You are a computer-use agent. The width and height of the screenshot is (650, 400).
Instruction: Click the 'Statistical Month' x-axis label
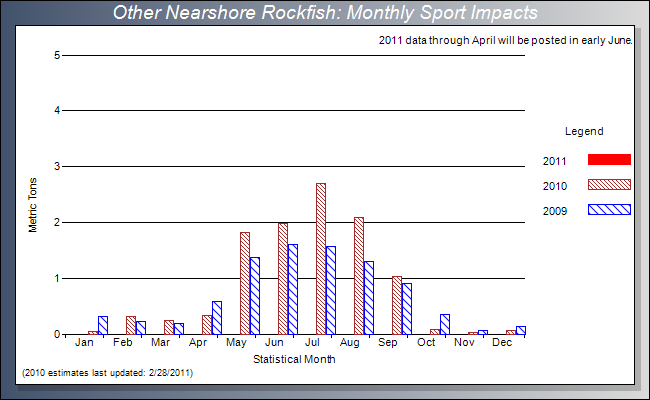pos(294,359)
